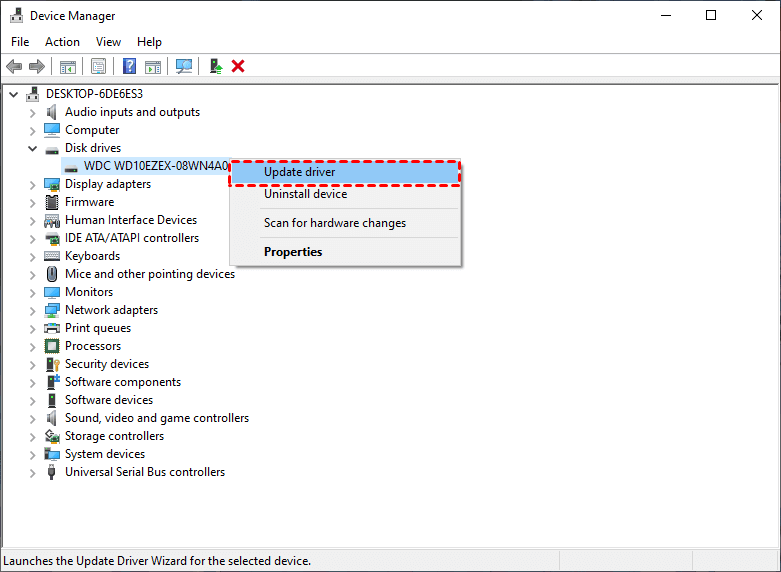
Task: Click the Computer category monitor icon
Action: (52, 130)
